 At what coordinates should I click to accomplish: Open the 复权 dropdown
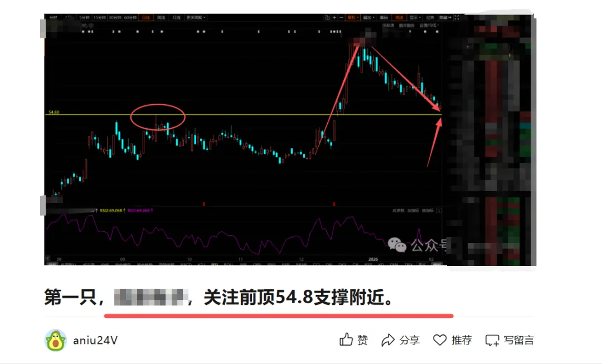pyautogui.click(x=353, y=18)
